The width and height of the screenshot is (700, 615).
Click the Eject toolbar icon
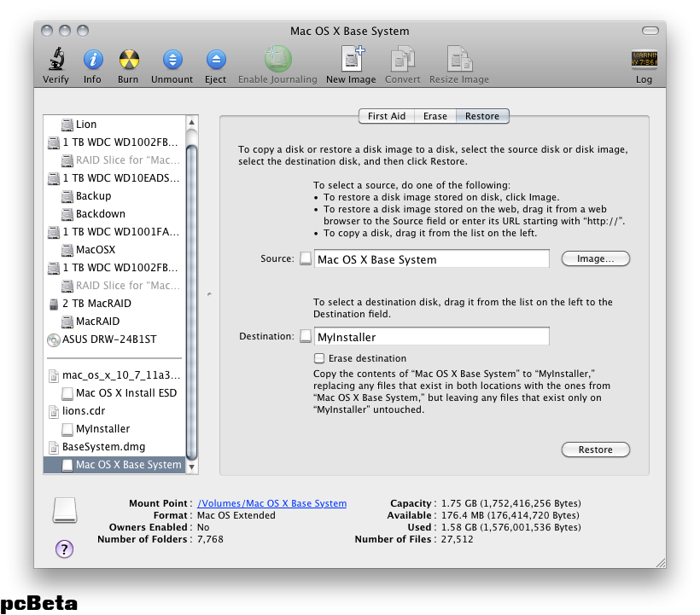(x=216, y=60)
